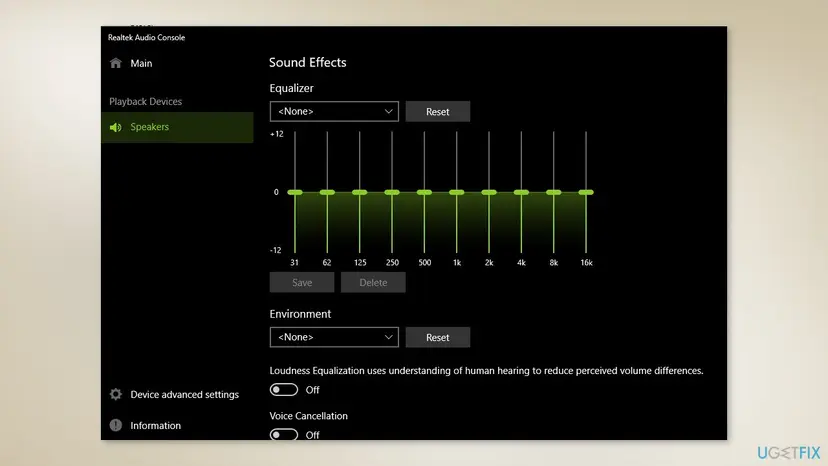Reset the Environment setting
828x466 pixels.
pos(438,337)
